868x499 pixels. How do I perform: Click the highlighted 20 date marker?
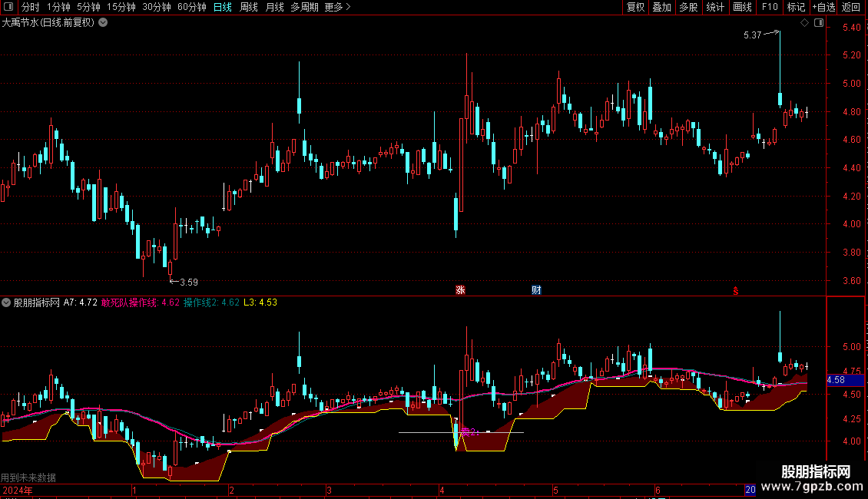pyautogui.click(x=750, y=490)
